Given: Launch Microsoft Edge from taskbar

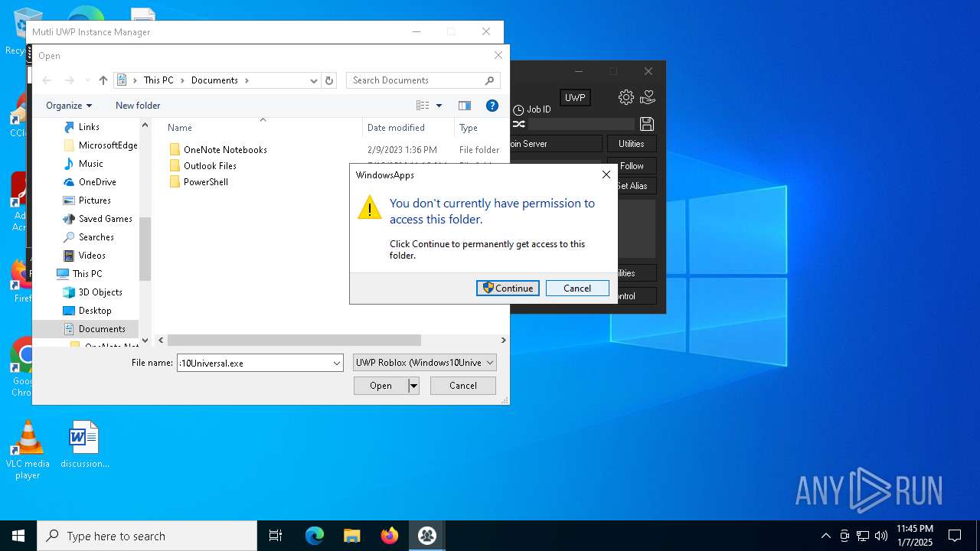Looking at the screenshot, I should (x=315, y=536).
